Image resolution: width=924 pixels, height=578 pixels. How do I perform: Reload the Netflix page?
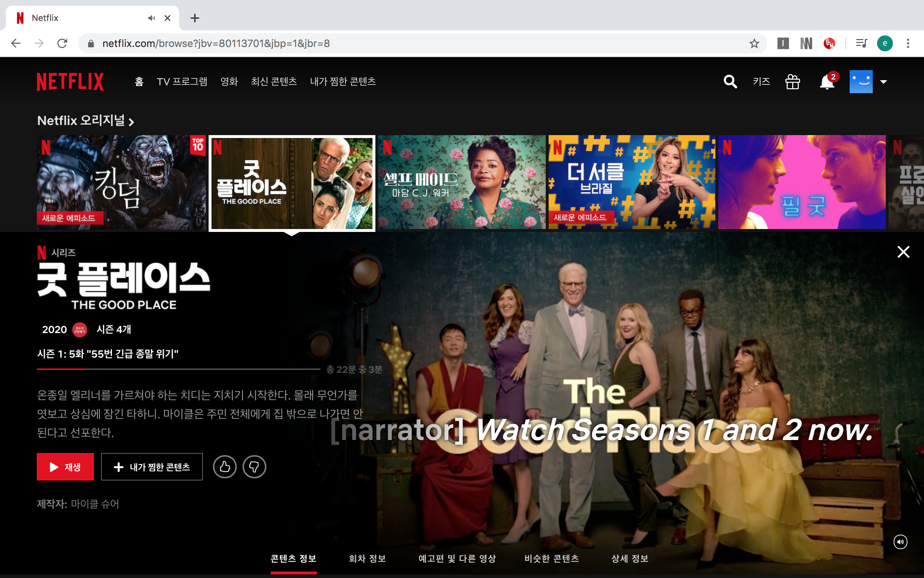pyautogui.click(x=62, y=43)
